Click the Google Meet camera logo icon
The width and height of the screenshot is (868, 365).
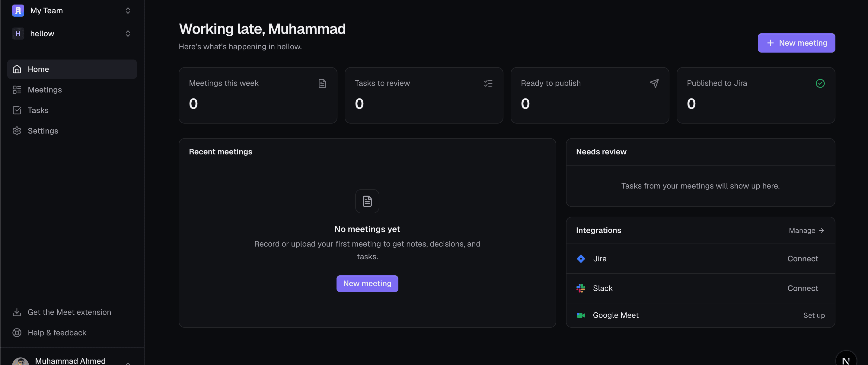(x=581, y=315)
